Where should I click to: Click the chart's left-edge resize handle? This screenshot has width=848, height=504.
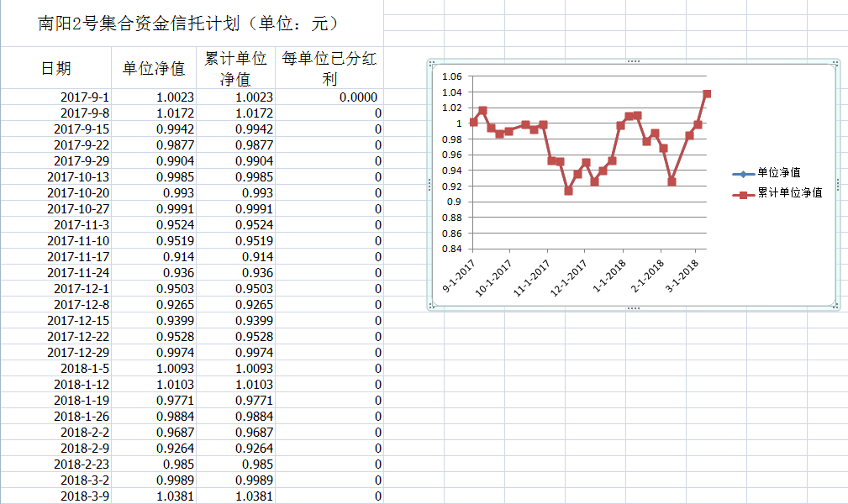(429, 185)
